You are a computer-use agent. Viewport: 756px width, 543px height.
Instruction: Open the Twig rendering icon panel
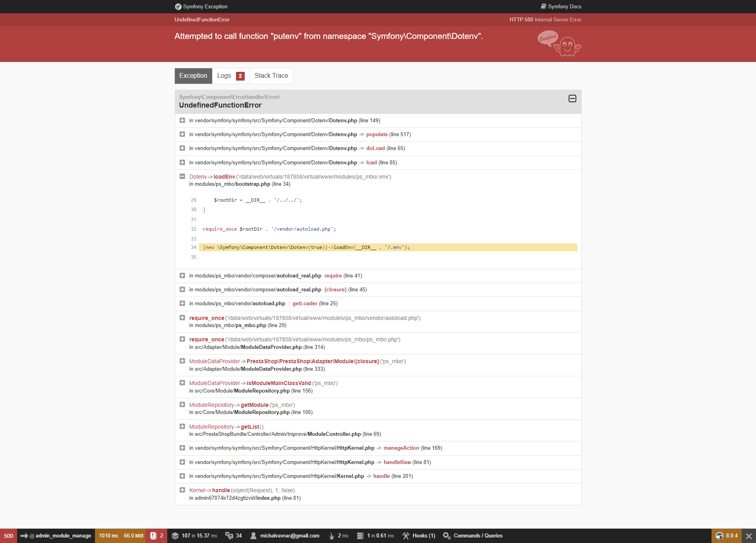click(332, 536)
